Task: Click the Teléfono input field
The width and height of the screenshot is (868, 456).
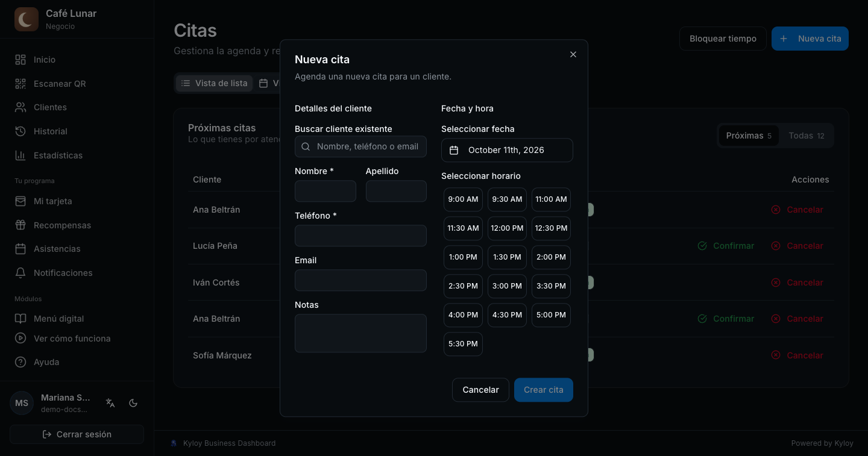Action: (x=360, y=236)
